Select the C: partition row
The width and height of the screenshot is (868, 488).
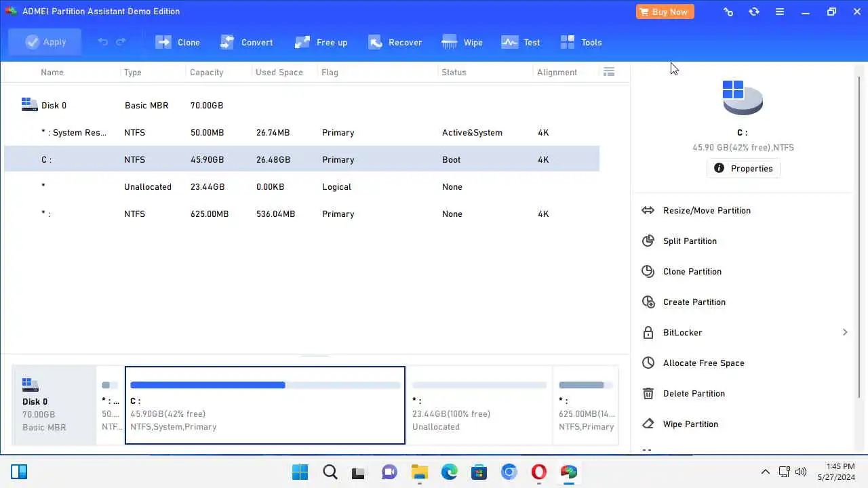(x=302, y=159)
